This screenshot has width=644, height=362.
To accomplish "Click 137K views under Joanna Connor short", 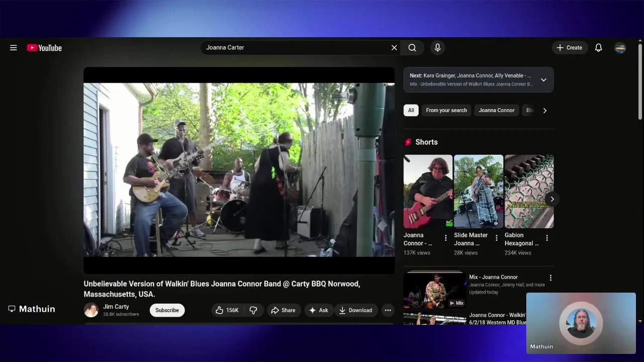I will [417, 253].
